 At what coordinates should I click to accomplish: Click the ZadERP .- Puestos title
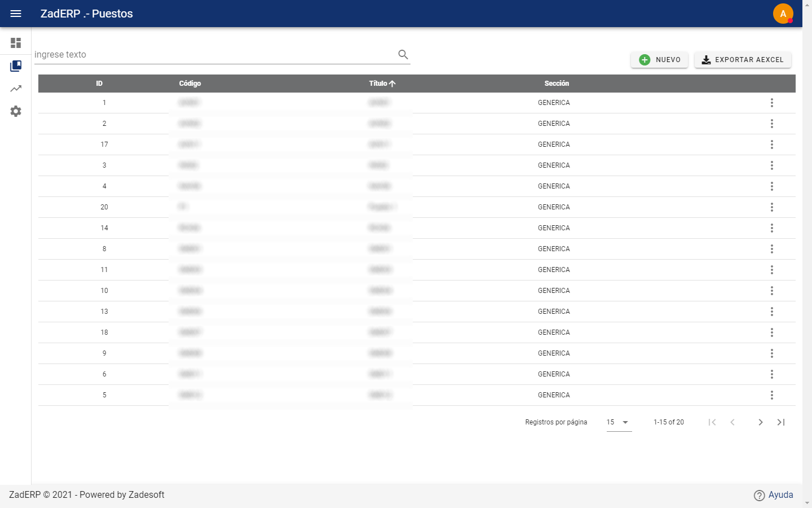coord(87,14)
